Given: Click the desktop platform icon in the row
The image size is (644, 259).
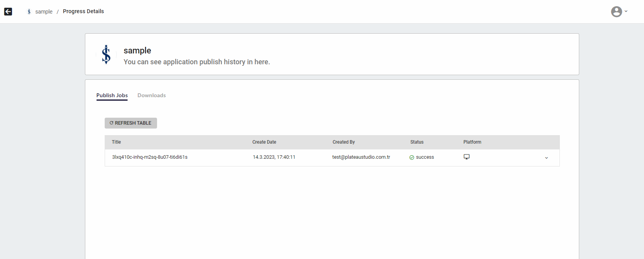Looking at the screenshot, I should [x=466, y=157].
